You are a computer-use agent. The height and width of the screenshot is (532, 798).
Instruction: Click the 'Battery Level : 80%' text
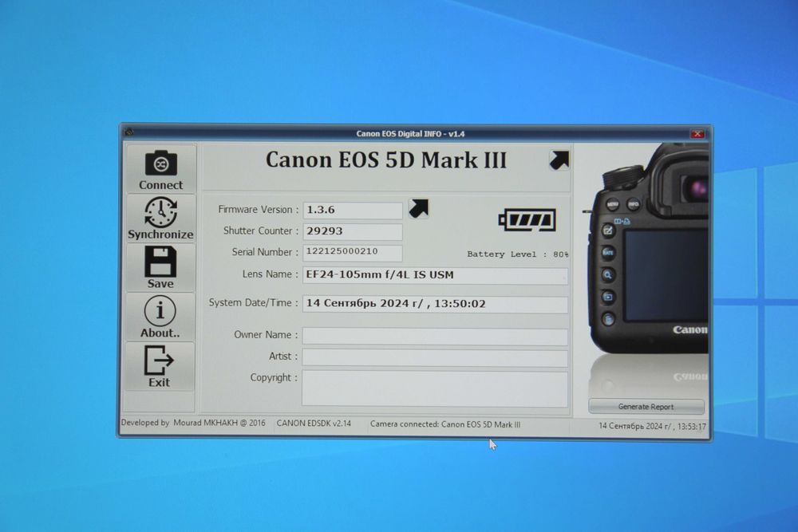(518, 254)
